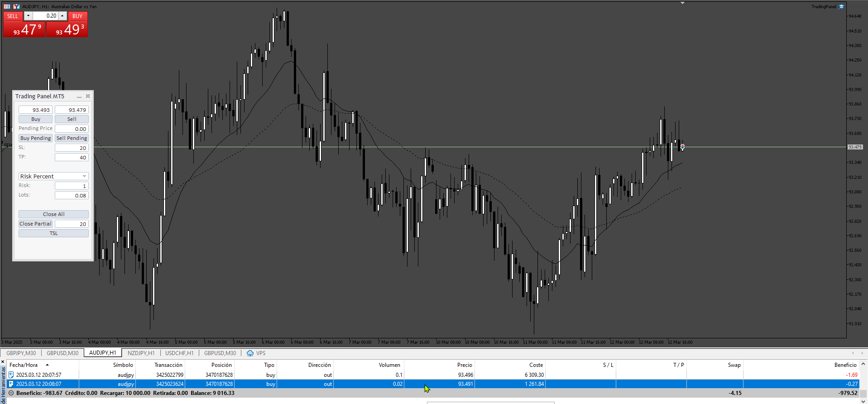Select the AUDJPY,H1 chart tab
This screenshot has height=404, width=868.
tap(103, 353)
